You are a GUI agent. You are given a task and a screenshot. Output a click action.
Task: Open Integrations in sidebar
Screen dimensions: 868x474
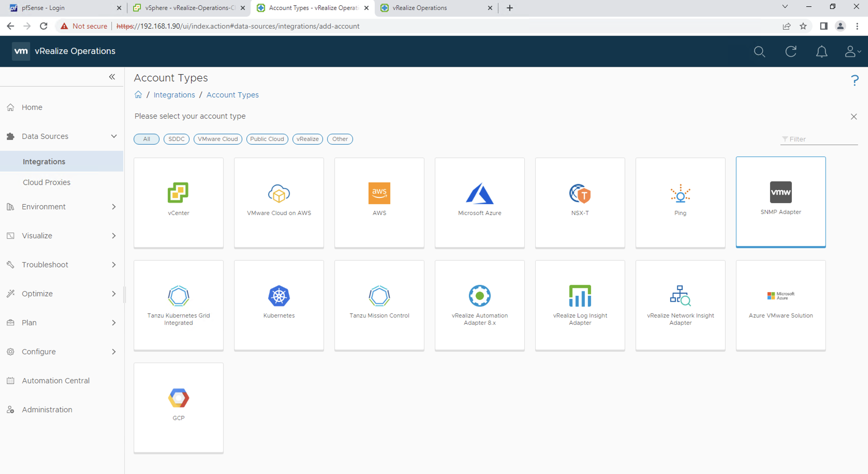[x=62, y=161]
